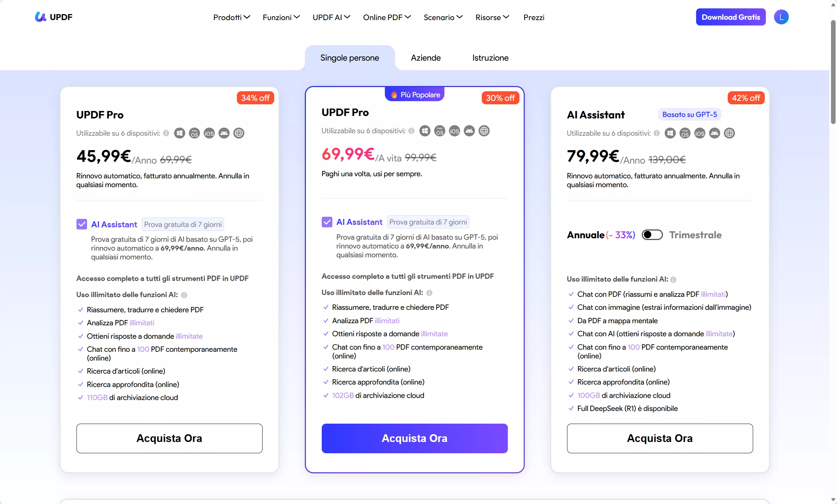Switch to the Aziende tab
The width and height of the screenshot is (837, 504).
pyautogui.click(x=426, y=58)
